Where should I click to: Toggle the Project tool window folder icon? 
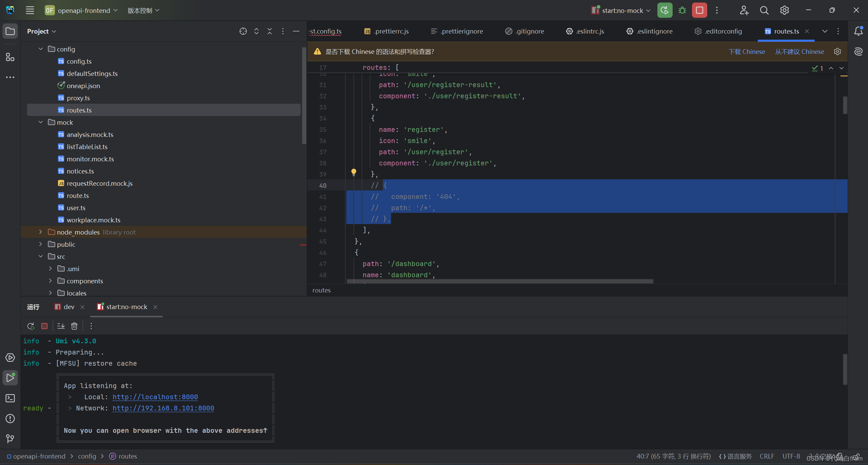10,31
